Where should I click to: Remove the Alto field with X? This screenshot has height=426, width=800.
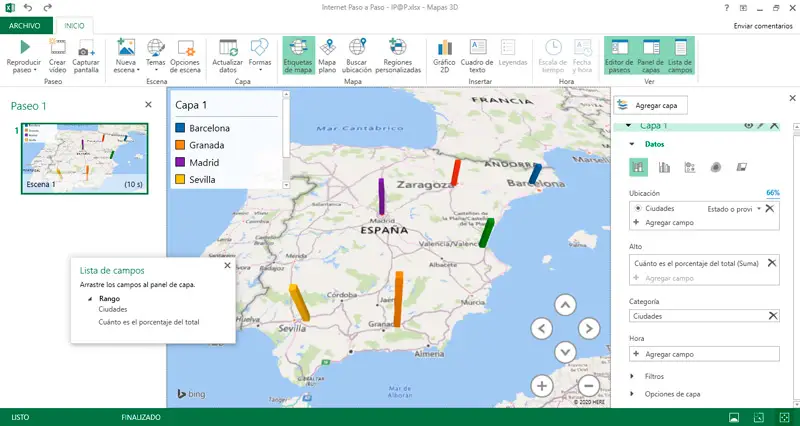772,263
